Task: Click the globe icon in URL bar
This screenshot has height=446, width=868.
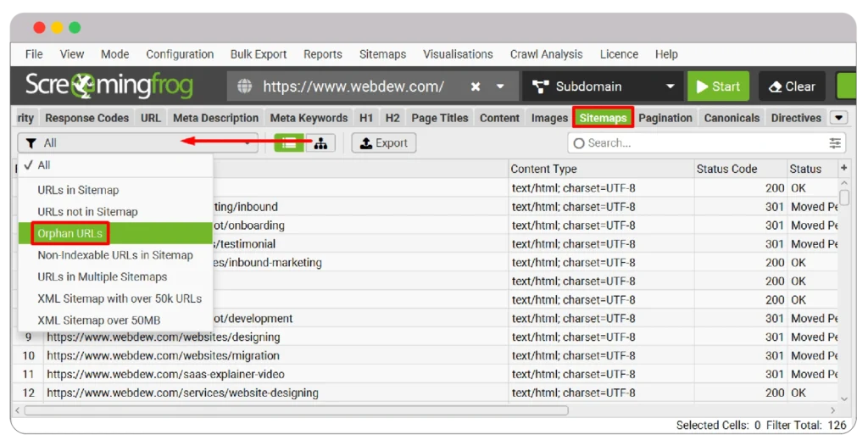Action: pos(245,86)
